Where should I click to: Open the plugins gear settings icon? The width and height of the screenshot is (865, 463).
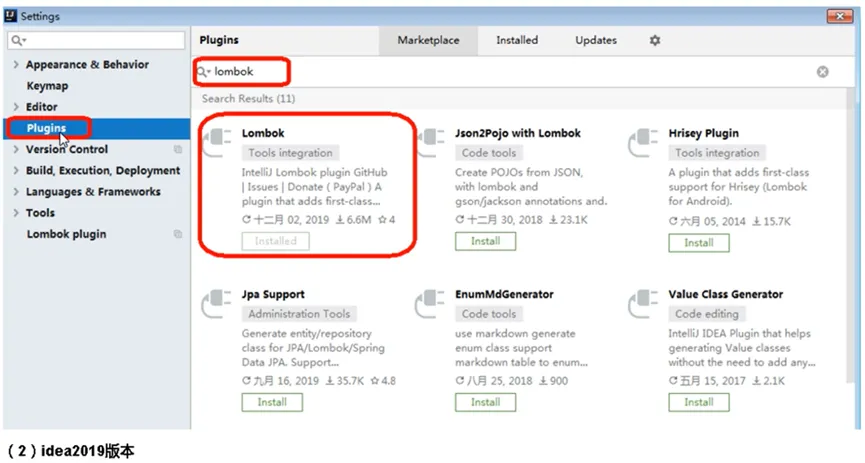click(x=655, y=40)
